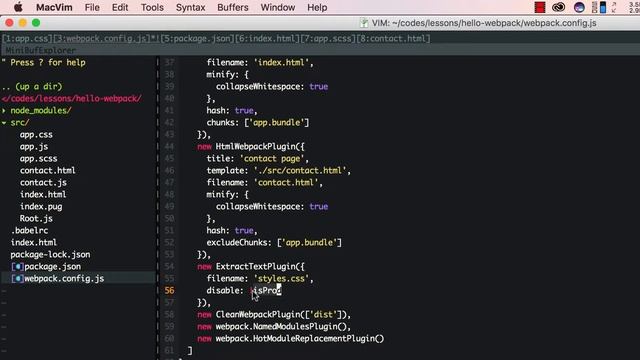Viewport: 640px width, 360px height.
Task: Open package-lock.json in file tree
Action: pos(51,255)
